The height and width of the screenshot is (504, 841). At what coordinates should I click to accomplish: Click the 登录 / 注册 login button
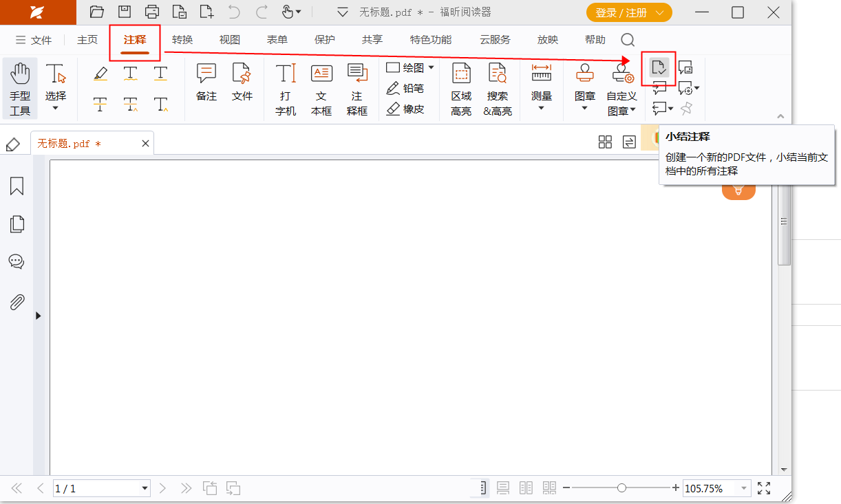[x=628, y=12]
